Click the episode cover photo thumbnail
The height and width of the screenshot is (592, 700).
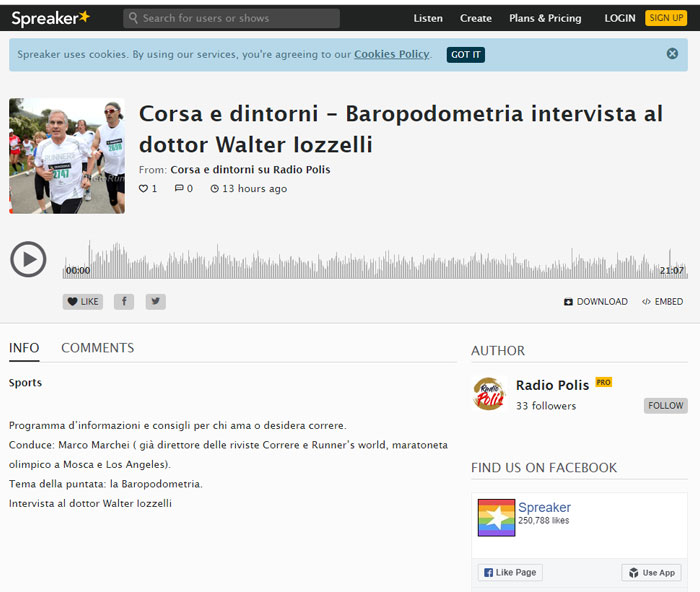(67, 156)
